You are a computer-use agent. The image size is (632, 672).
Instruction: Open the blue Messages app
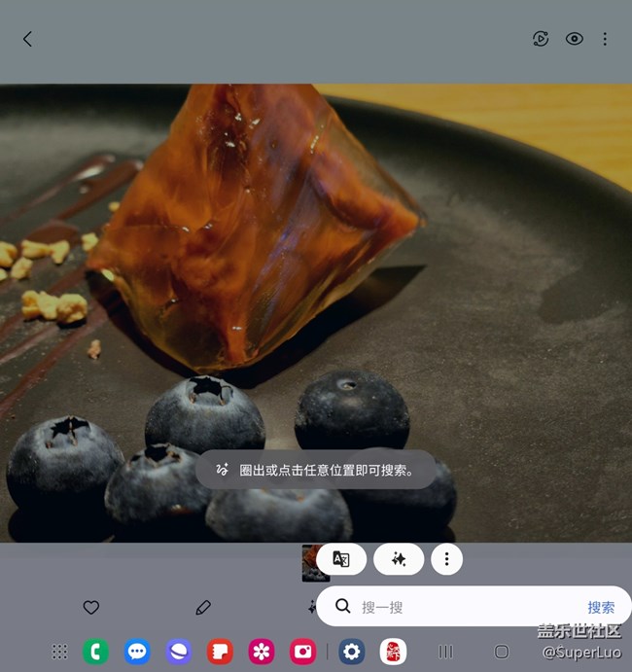(x=137, y=652)
